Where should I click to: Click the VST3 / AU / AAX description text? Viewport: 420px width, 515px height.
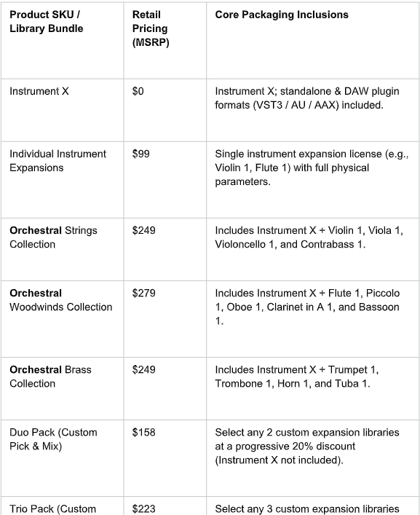pyautogui.click(x=306, y=98)
